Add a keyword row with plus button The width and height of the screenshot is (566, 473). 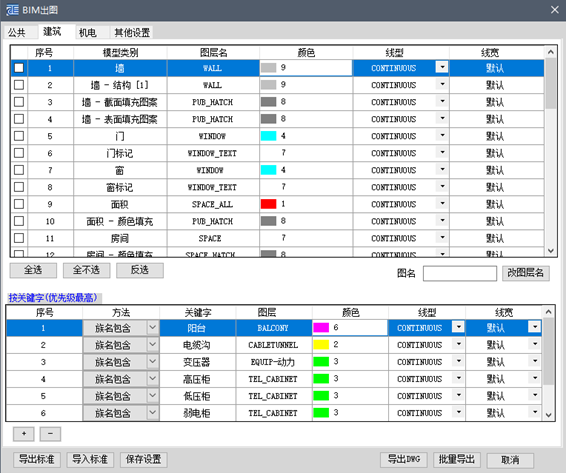click(x=23, y=434)
